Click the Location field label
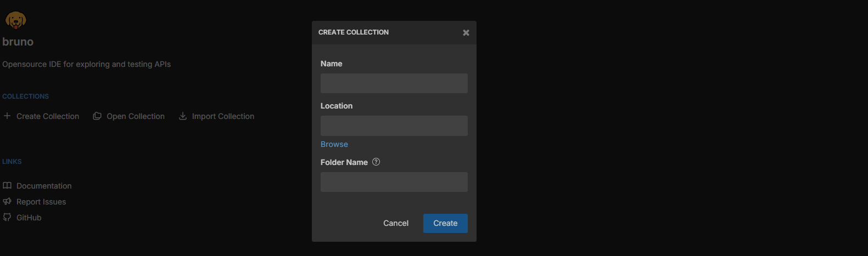This screenshot has height=256, width=868. tap(337, 106)
